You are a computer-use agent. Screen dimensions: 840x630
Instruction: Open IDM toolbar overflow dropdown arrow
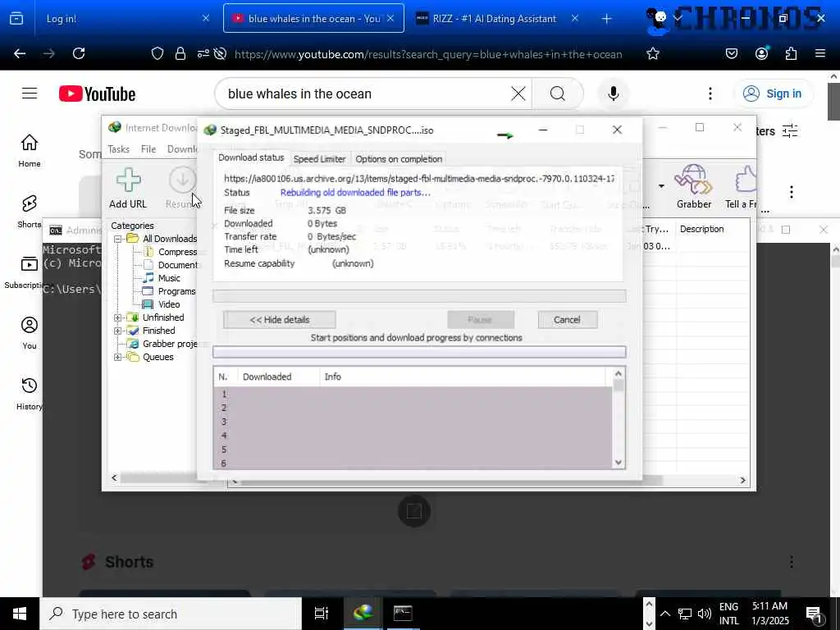(x=661, y=186)
